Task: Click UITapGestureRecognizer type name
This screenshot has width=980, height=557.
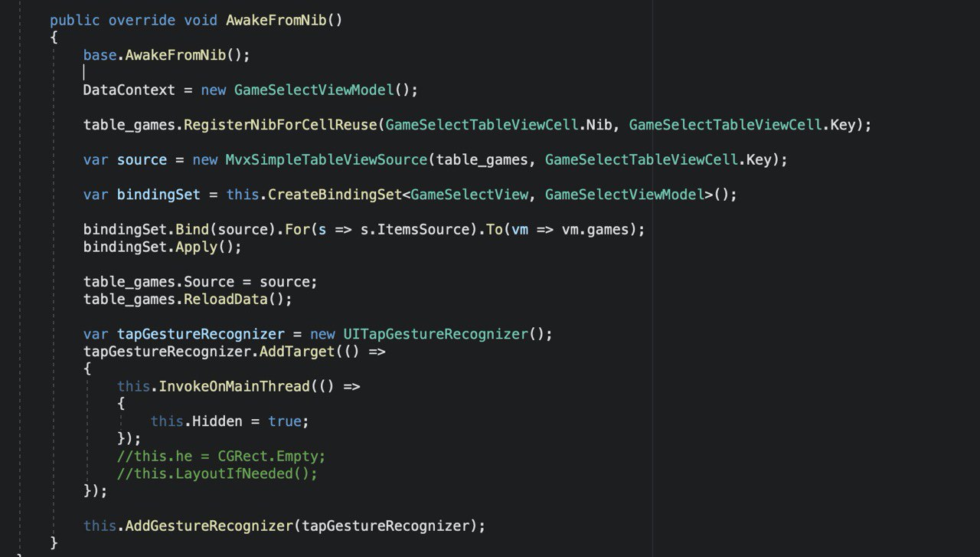Action: 435,334
